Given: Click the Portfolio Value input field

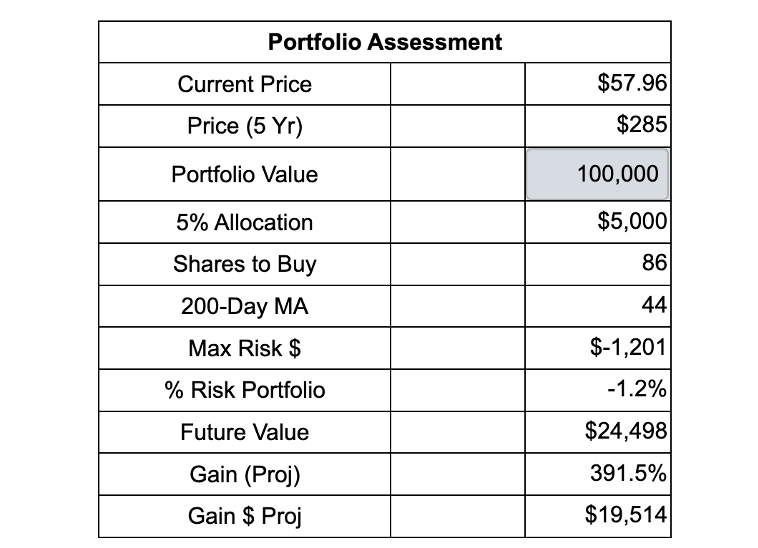Looking at the screenshot, I should (x=598, y=174).
